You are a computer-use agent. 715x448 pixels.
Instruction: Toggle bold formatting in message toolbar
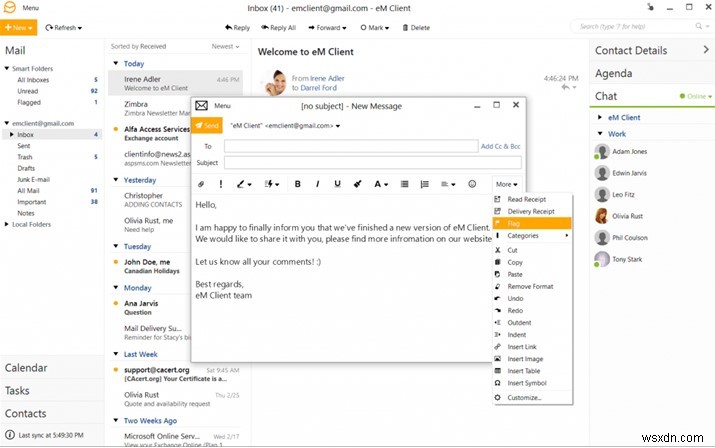tap(297, 184)
